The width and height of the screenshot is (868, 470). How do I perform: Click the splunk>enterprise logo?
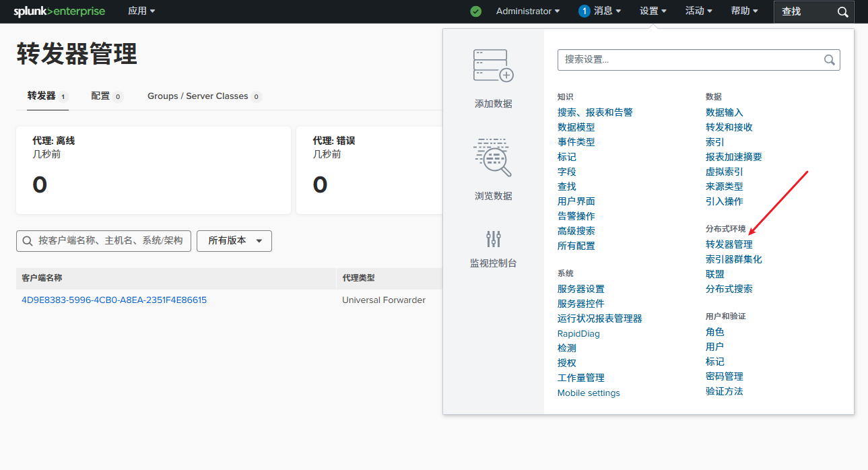pos(59,11)
